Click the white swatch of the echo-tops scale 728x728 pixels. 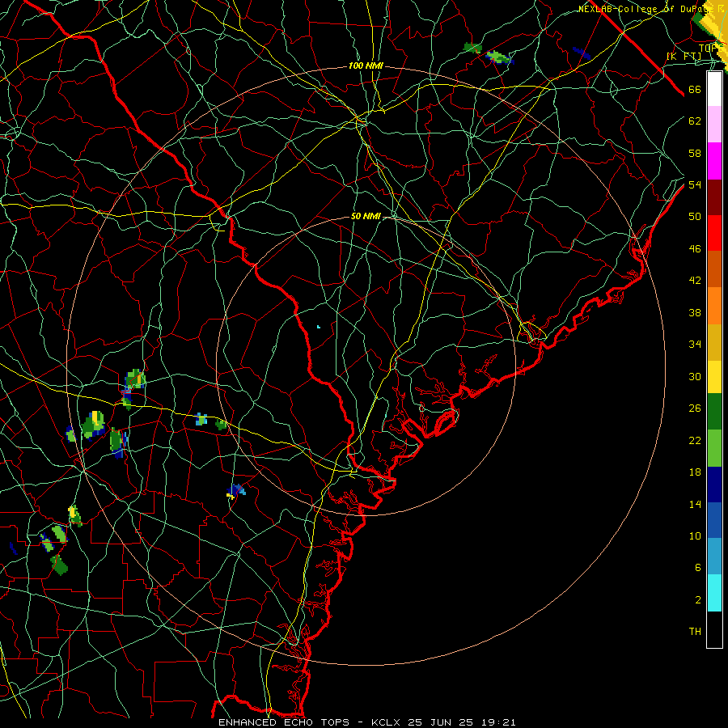coord(714,89)
